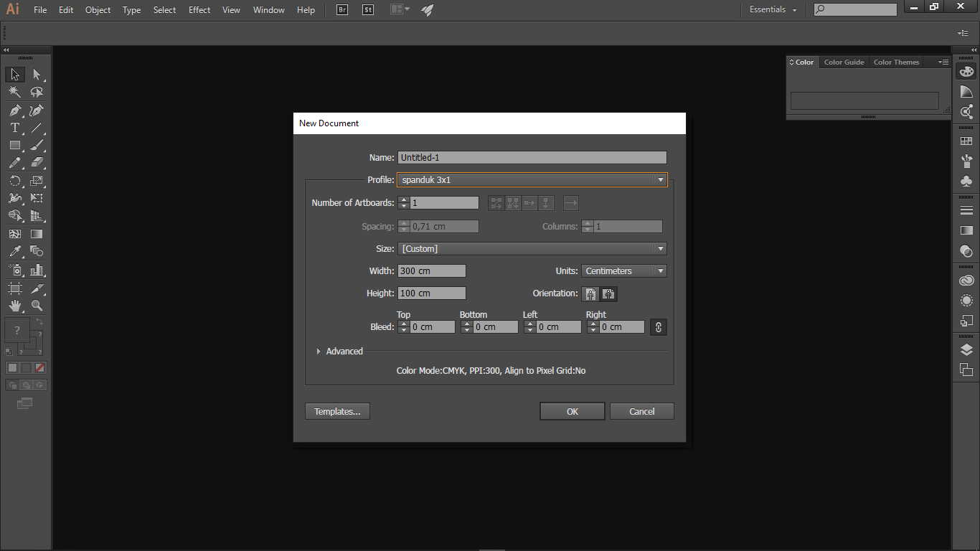Increase the Top bleed stepper
The image size is (980, 551).
pyautogui.click(x=404, y=324)
